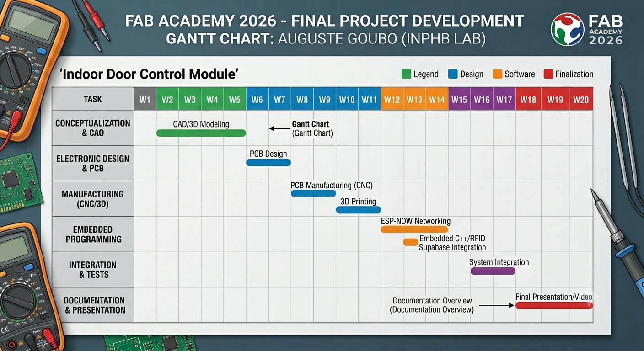Image resolution: width=644 pixels, height=351 pixels.
Task: Click the W9 column header
Action: [x=324, y=99]
